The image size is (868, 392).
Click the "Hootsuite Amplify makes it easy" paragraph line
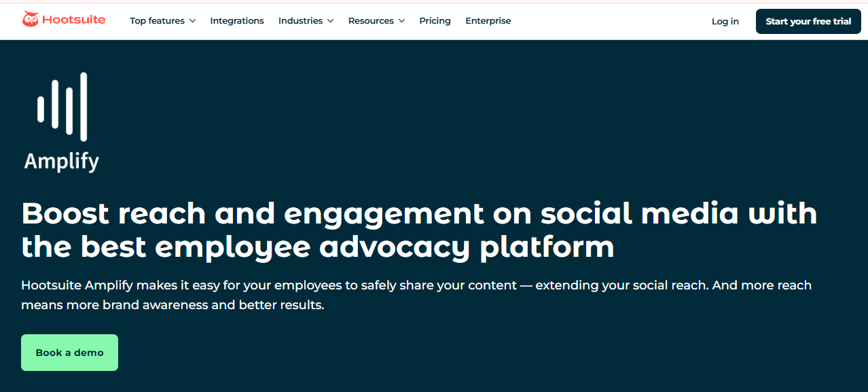(x=416, y=285)
